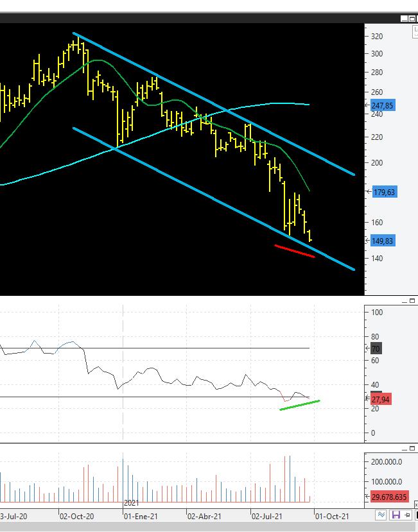This screenshot has width=418, height=532.
Task: Select the lower blue channel line
Action: [x=214, y=199]
